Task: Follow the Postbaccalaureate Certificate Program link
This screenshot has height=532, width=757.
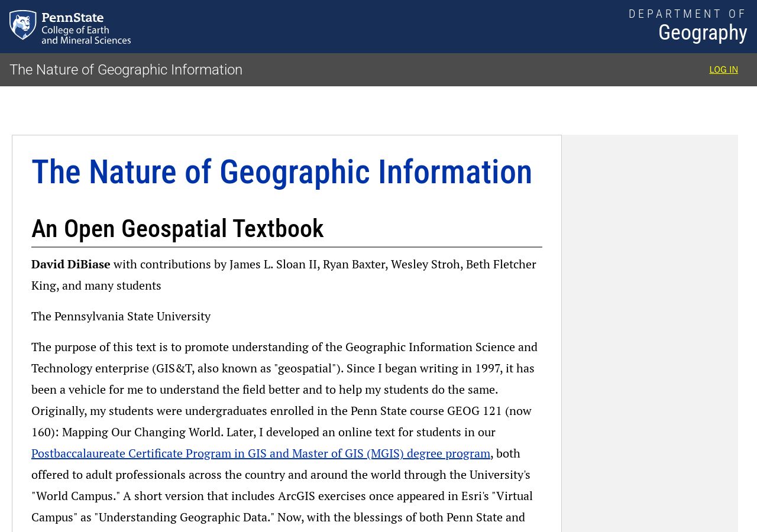Action: click(x=261, y=453)
